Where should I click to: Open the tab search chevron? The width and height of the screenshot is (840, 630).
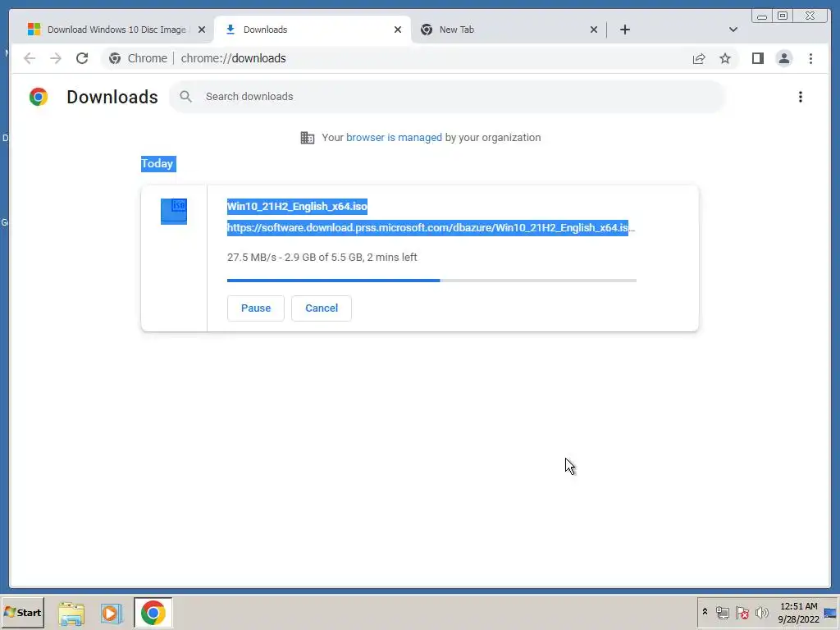point(733,30)
